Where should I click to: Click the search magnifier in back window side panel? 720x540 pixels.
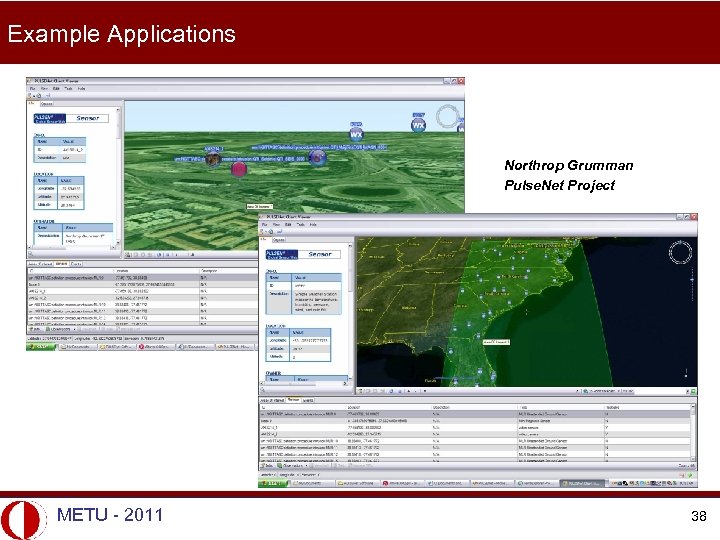point(31,253)
